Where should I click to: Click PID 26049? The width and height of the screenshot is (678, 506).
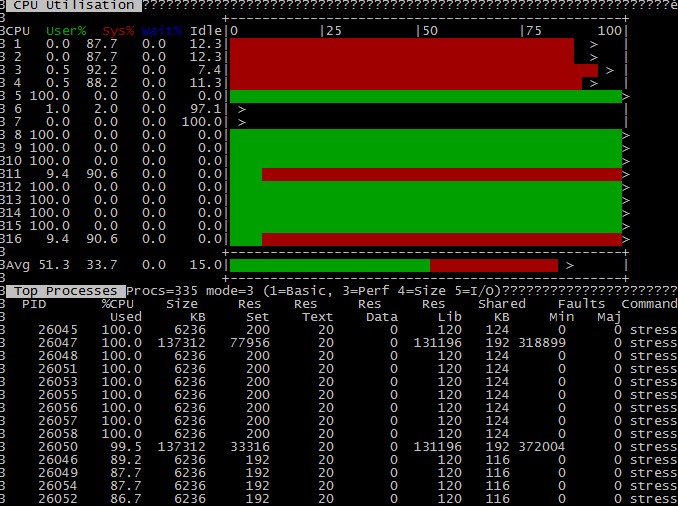(x=58, y=473)
